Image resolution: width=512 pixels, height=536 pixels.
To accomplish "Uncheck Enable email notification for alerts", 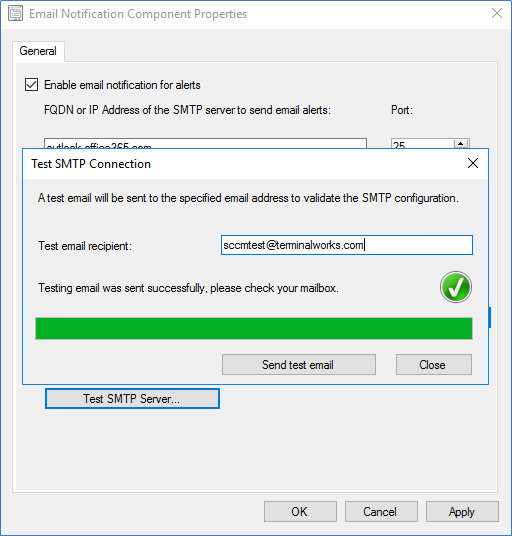I will [x=31, y=84].
